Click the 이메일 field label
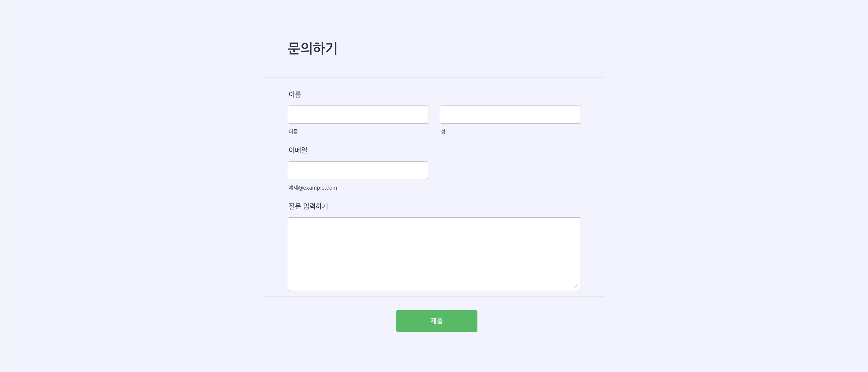868x372 pixels. click(x=298, y=150)
